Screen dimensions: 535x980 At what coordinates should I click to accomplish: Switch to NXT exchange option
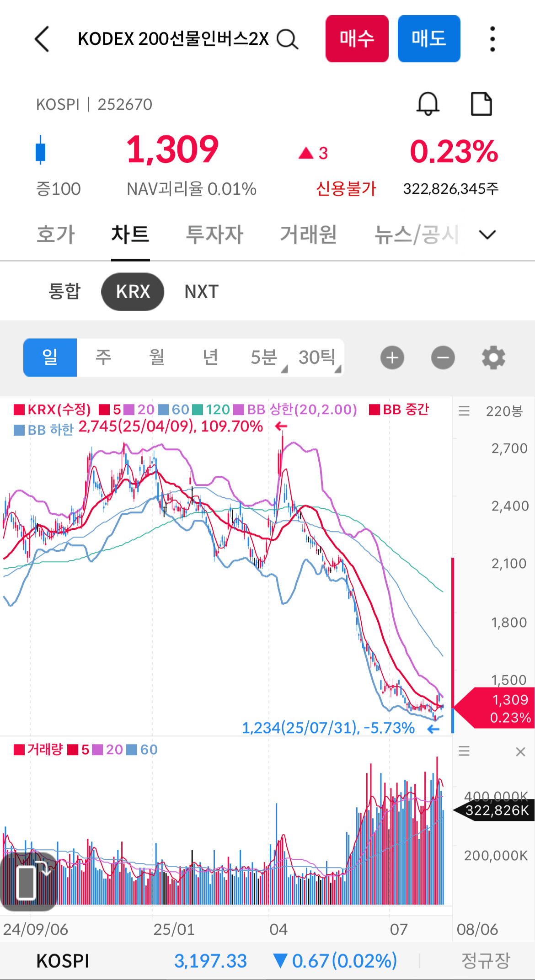[x=202, y=292]
